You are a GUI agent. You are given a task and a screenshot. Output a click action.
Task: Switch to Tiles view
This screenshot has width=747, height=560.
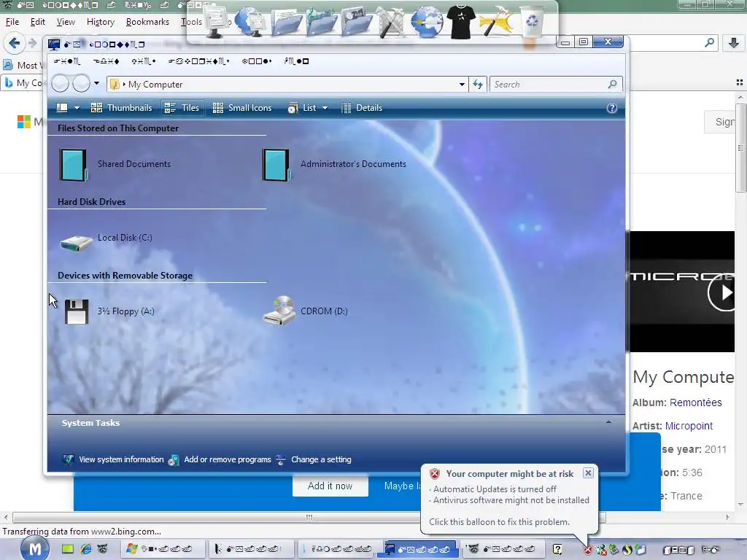(x=182, y=108)
